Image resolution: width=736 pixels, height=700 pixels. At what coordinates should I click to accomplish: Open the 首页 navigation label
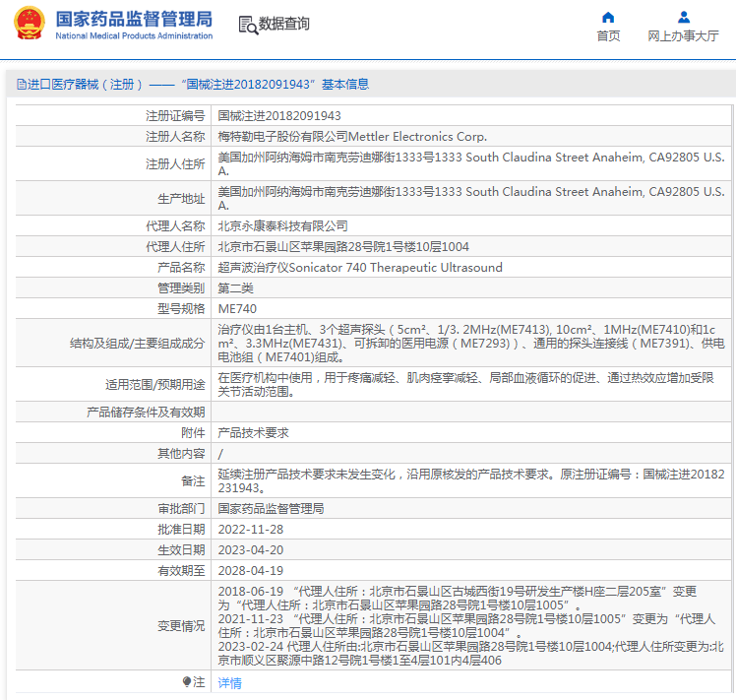pos(608,36)
